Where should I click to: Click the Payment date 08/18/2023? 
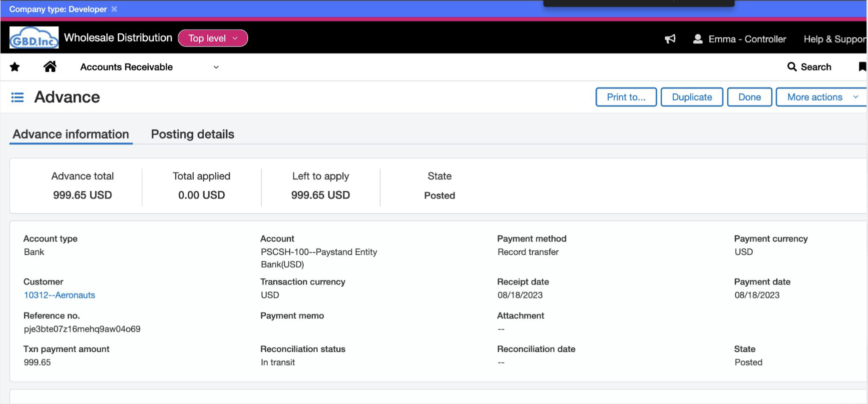coord(757,295)
